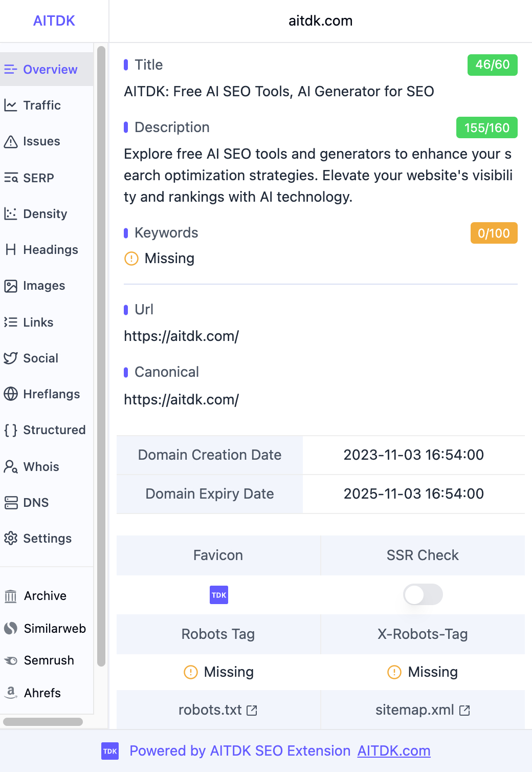Toggle the SSR Check switch
This screenshot has width=532, height=772.
pyautogui.click(x=423, y=594)
